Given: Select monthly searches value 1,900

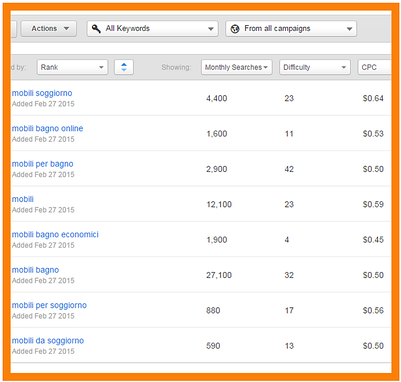Looking at the screenshot, I should [x=217, y=240].
